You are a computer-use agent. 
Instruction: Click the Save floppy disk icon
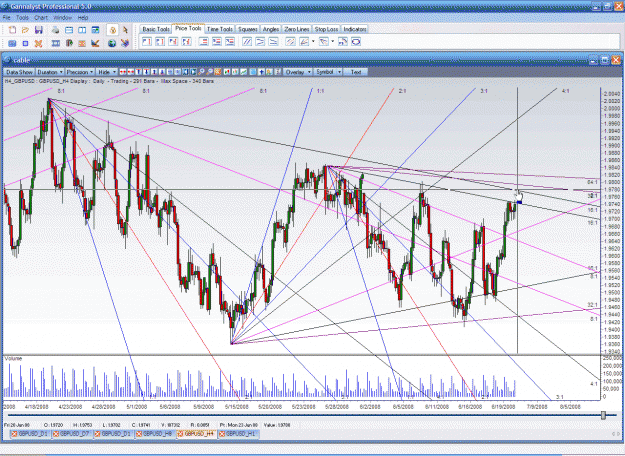click(x=39, y=30)
